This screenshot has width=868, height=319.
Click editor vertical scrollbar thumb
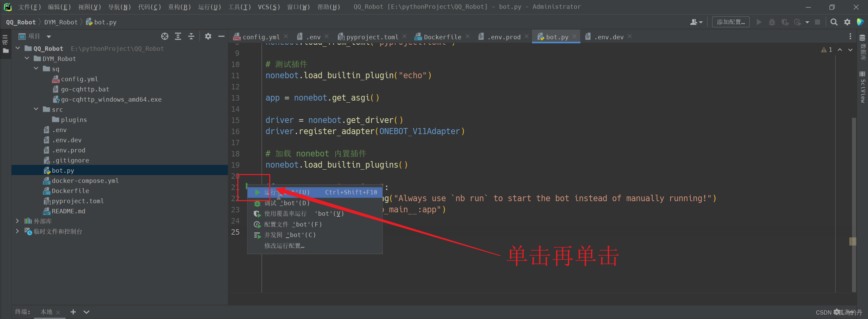tap(854, 205)
